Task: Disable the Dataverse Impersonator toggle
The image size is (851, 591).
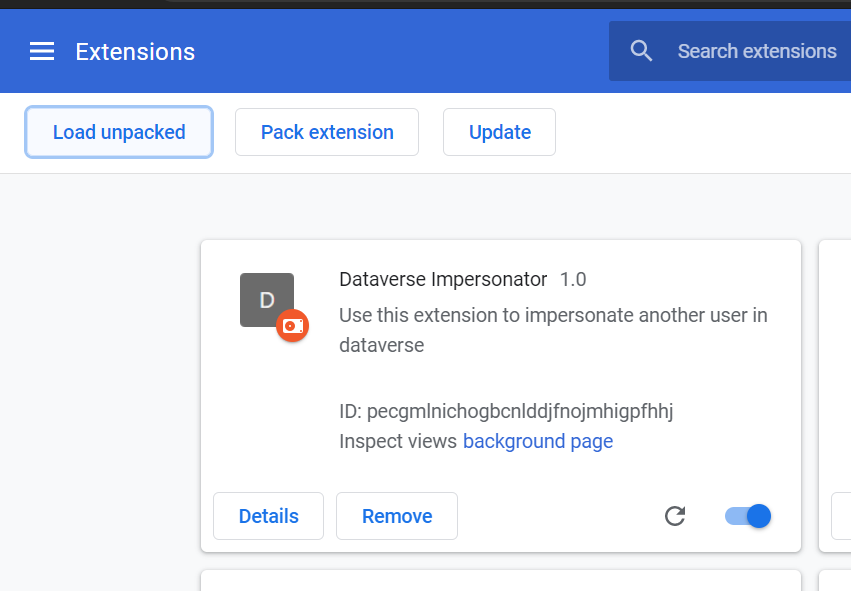Action: 748,516
